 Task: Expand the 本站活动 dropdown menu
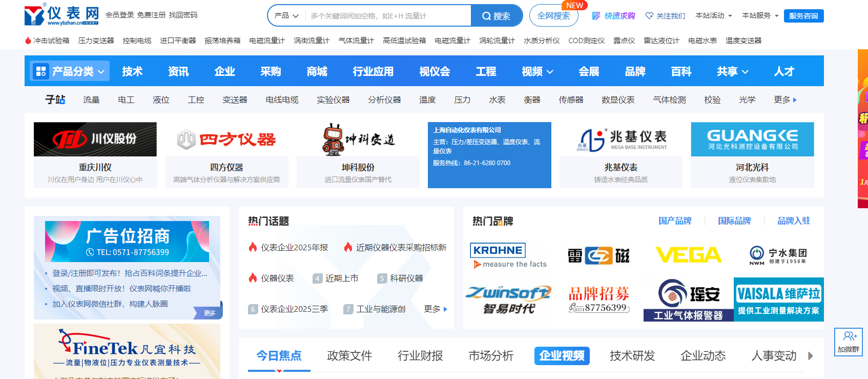coord(714,16)
